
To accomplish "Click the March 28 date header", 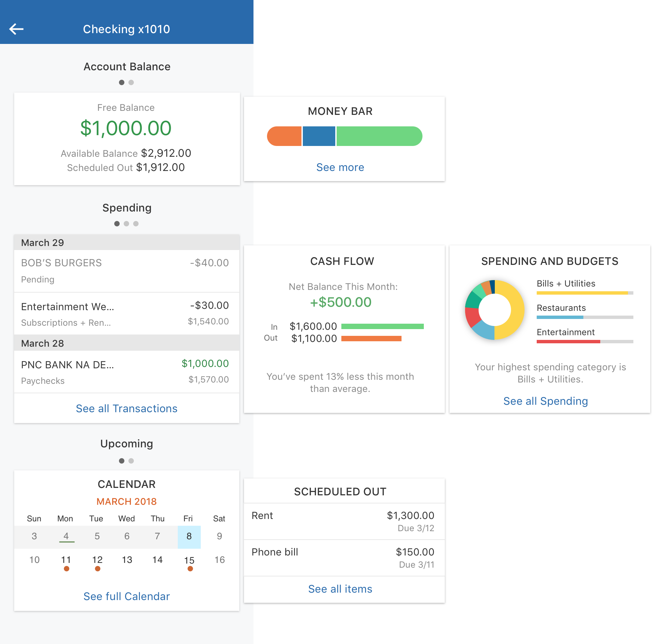I will pos(126,343).
